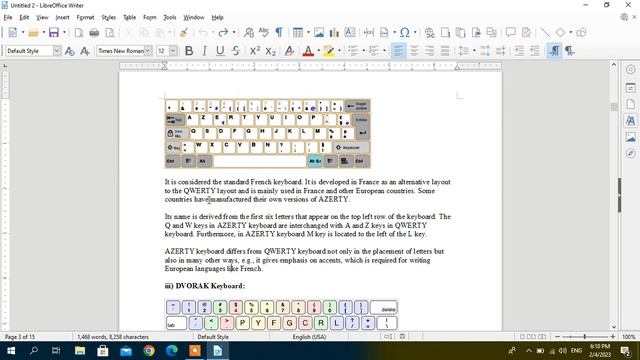Viewport: 640px width, 360px height.
Task: Toggle Print Preview icon
Action: (x=110, y=32)
